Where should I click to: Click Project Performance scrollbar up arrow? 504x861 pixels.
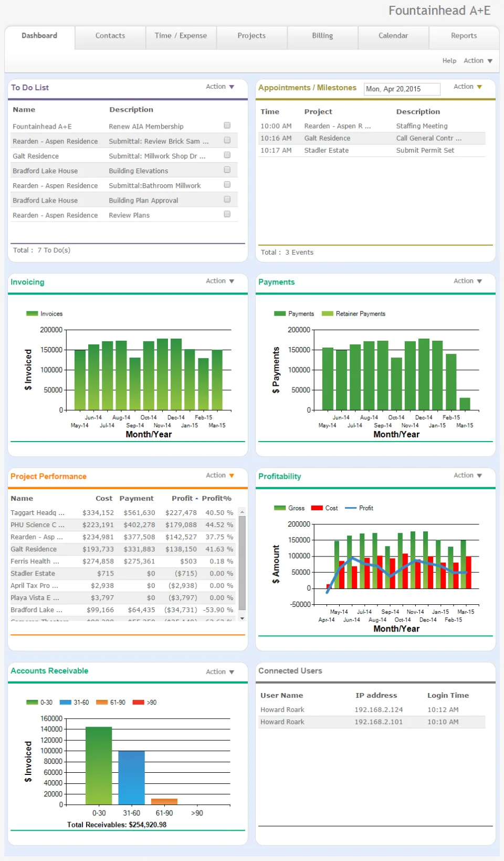pyautogui.click(x=242, y=511)
